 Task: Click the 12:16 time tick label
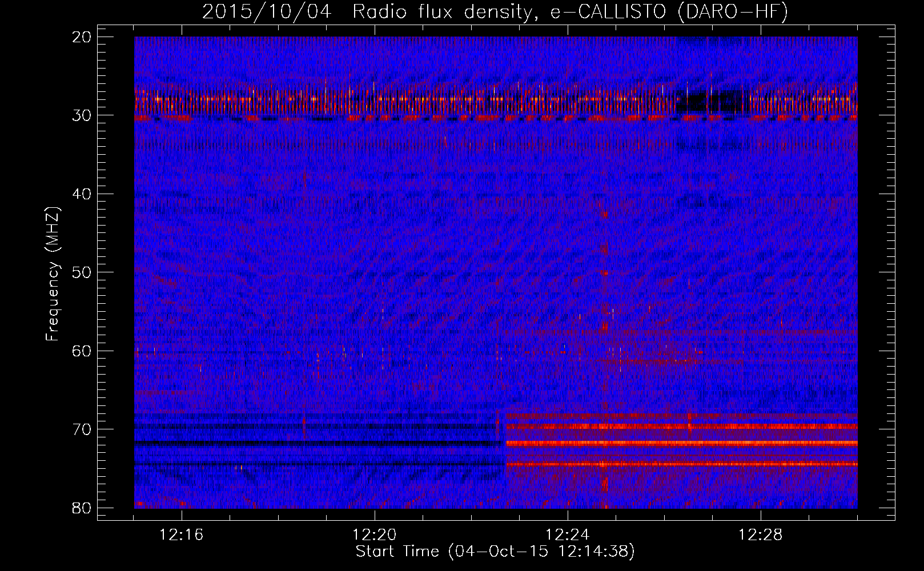click(182, 535)
